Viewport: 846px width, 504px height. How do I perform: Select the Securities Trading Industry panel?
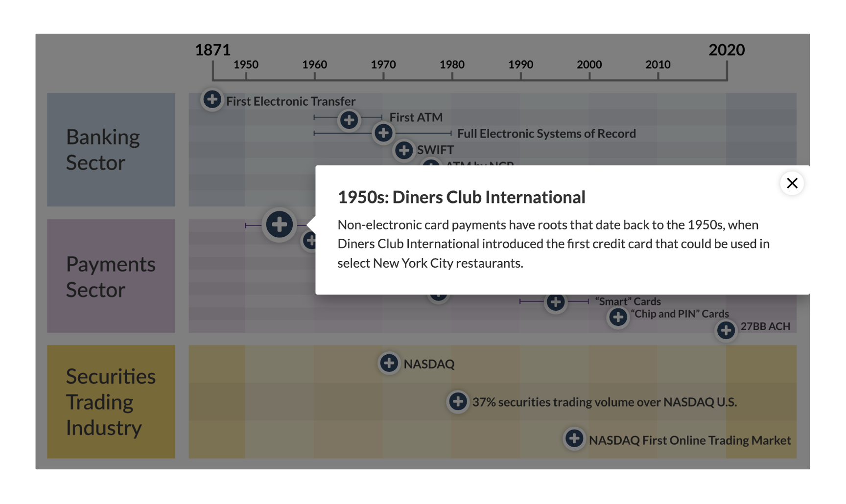pos(111,402)
